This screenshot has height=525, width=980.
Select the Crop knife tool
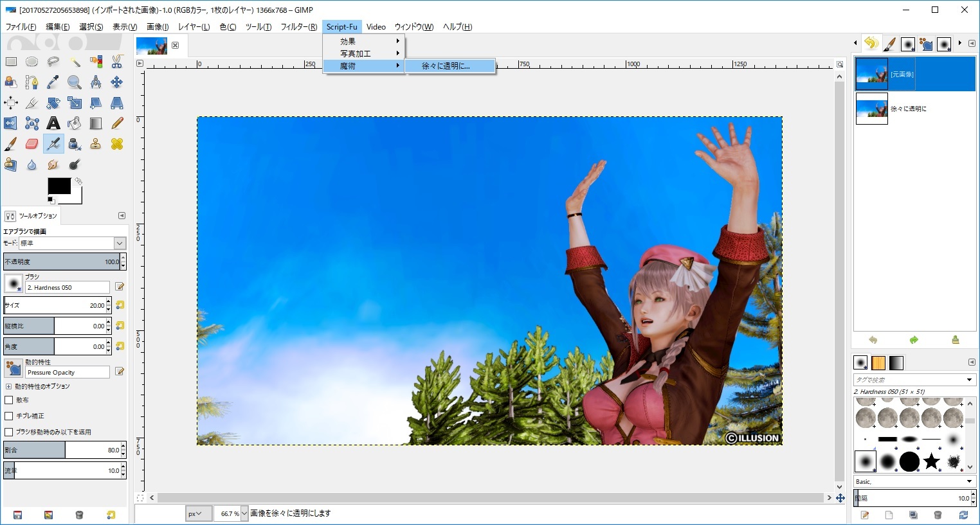[x=32, y=103]
